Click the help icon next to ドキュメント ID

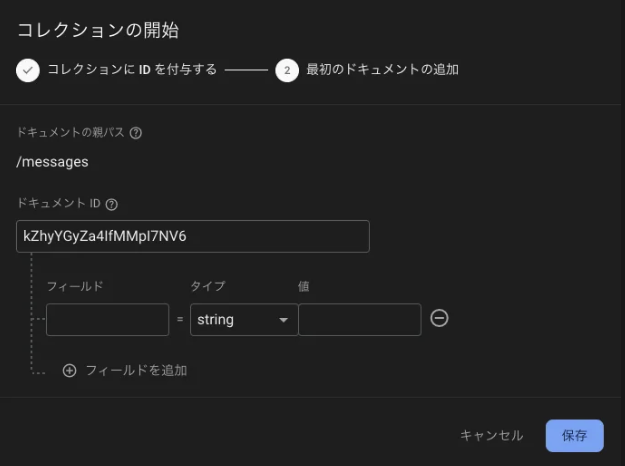click(x=112, y=204)
